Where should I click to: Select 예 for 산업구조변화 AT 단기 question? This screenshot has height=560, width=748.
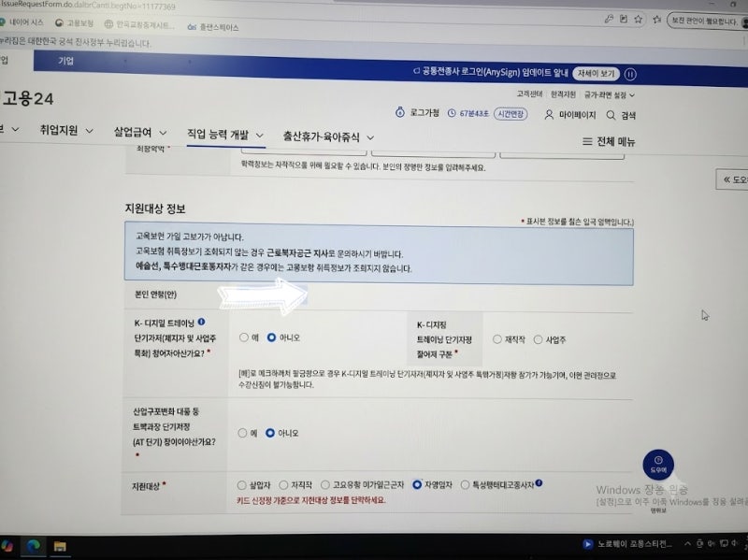242,433
